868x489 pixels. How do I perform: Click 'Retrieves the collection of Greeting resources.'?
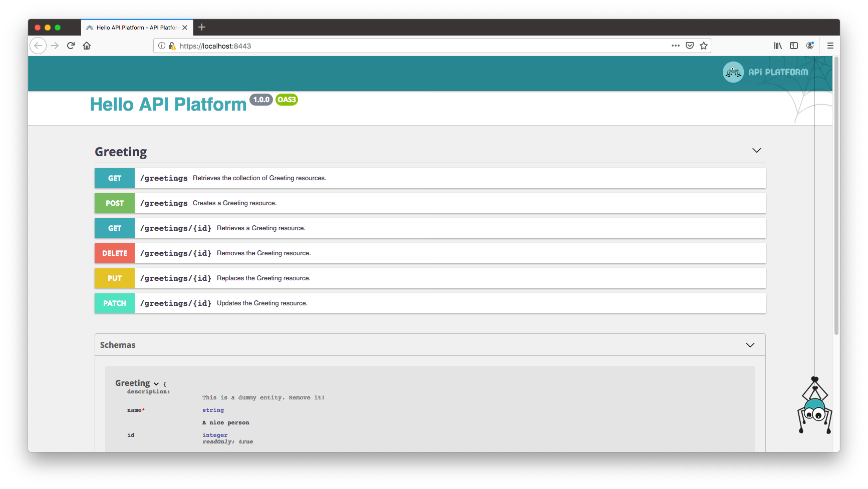point(259,178)
